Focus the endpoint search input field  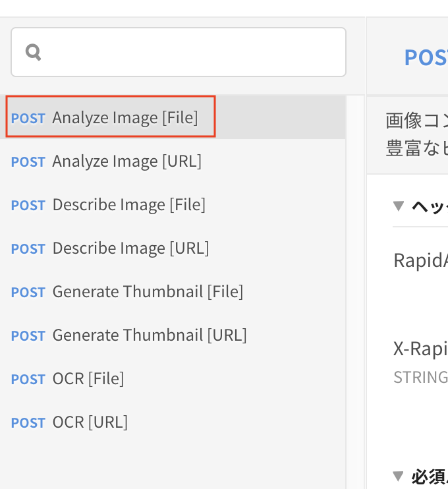point(191,52)
